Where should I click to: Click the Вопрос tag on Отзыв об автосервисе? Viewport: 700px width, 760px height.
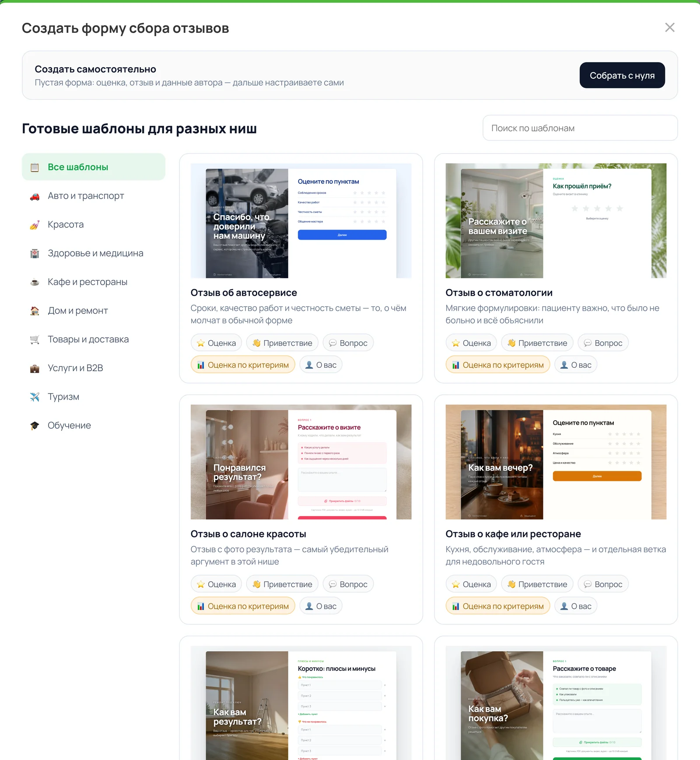pyautogui.click(x=348, y=343)
